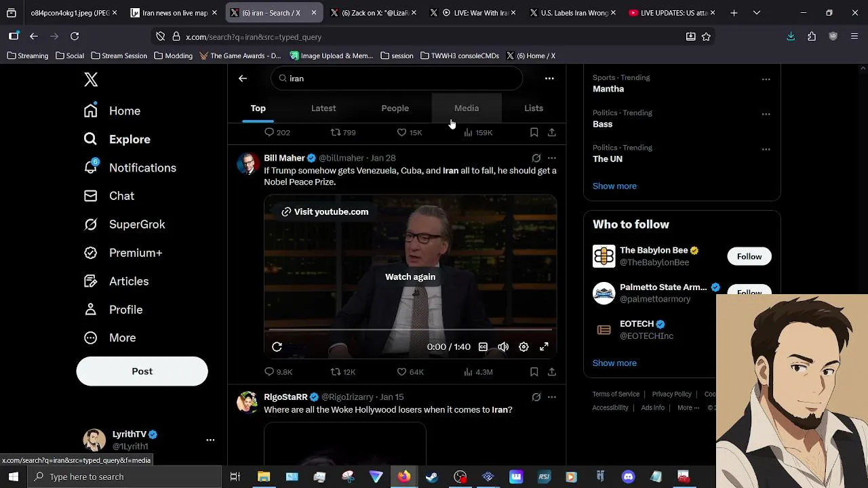Mute the video volume

click(503, 347)
